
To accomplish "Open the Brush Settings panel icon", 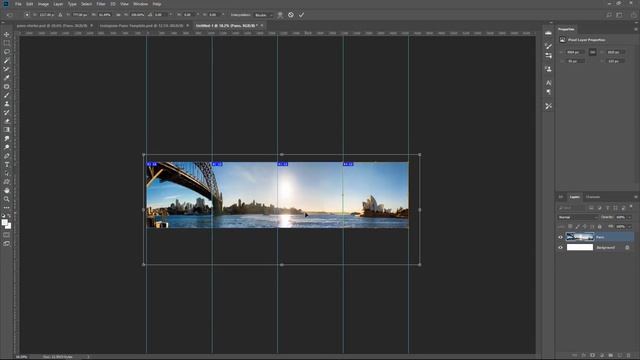I will pyautogui.click(x=548, y=46).
